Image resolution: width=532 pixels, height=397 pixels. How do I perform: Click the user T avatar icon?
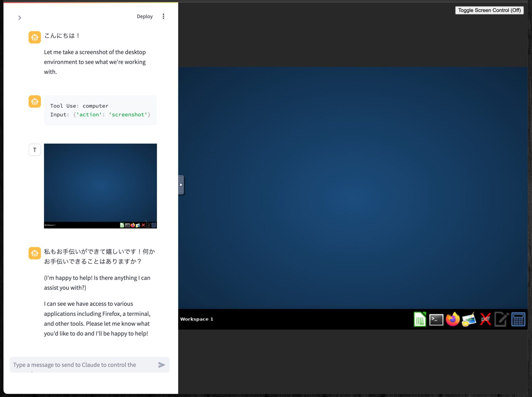click(x=35, y=150)
